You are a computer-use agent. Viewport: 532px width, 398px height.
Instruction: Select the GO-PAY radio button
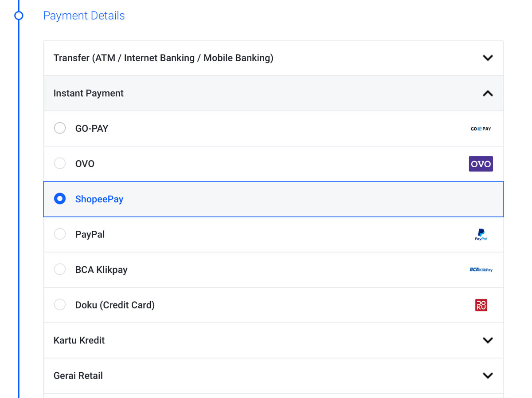point(60,128)
